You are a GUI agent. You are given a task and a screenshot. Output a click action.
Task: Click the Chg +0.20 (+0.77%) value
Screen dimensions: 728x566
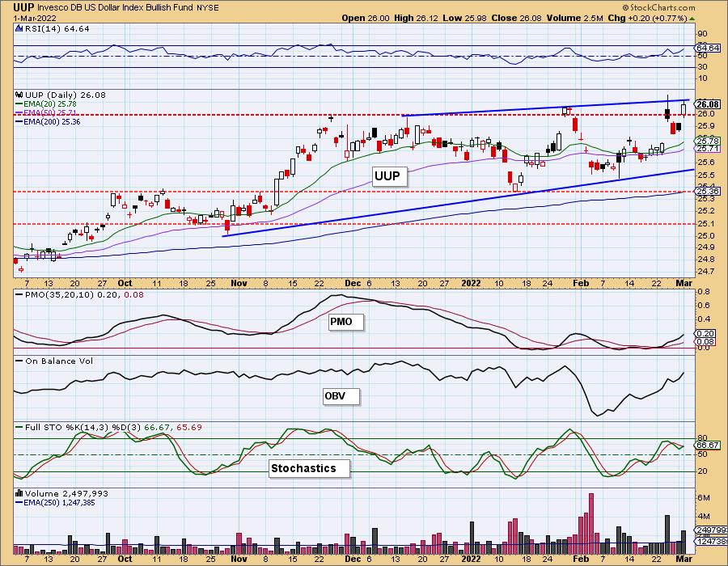pos(647,18)
